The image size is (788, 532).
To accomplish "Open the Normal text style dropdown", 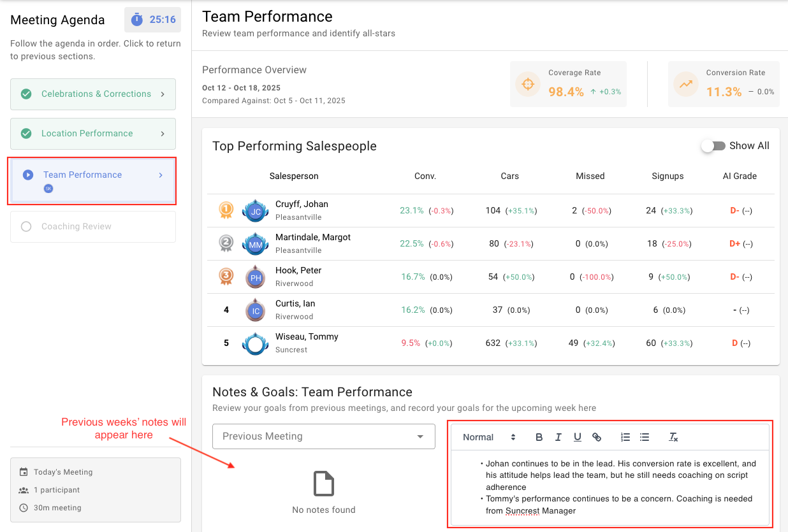I will click(x=489, y=437).
